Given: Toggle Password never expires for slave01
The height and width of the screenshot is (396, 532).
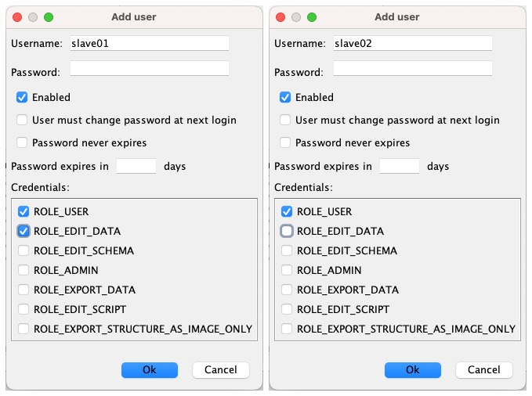Looking at the screenshot, I should pos(24,142).
